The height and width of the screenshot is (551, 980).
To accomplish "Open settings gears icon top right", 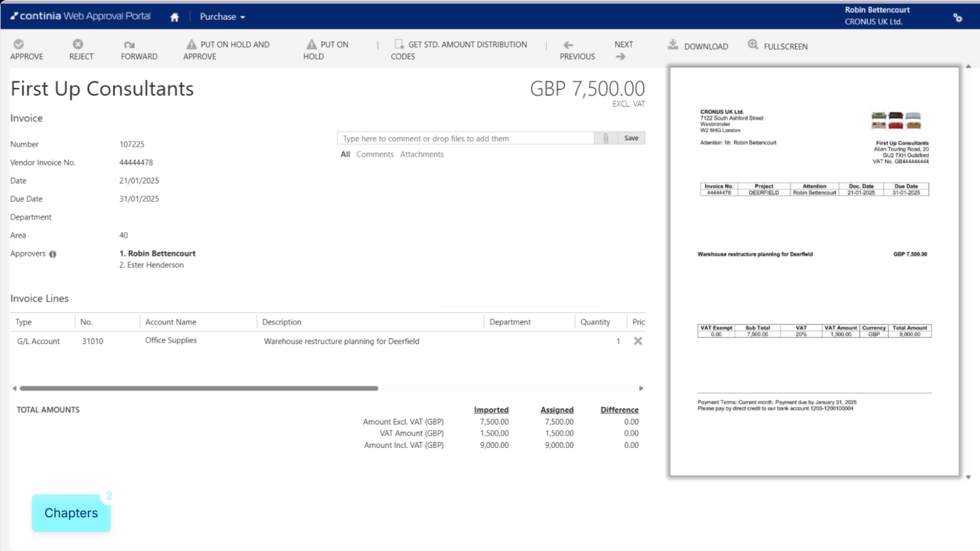I will (x=958, y=17).
